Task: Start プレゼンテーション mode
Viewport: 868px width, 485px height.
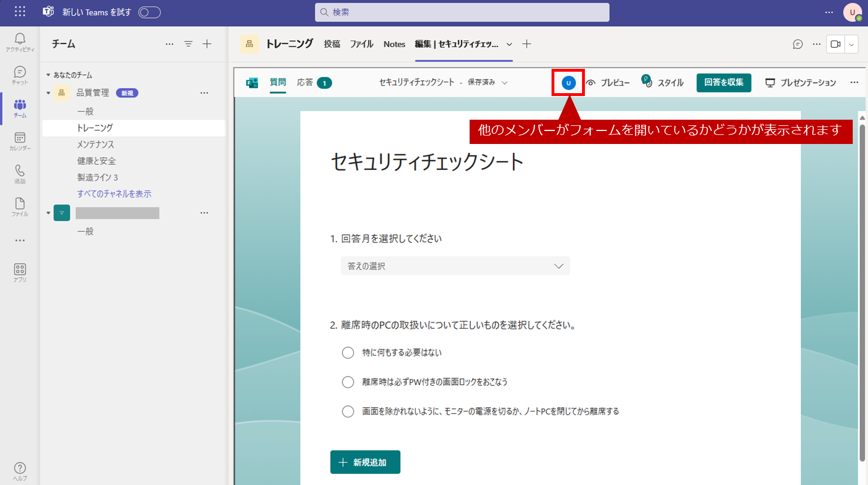Action: [x=801, y=82]
